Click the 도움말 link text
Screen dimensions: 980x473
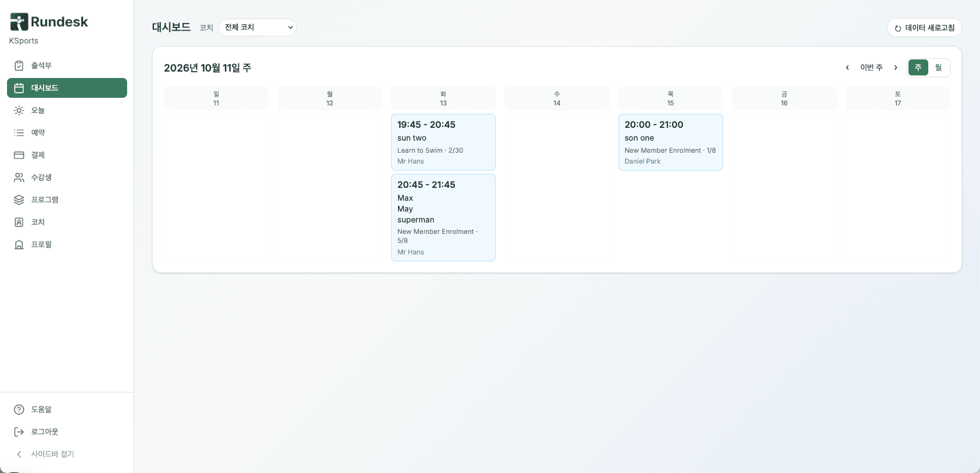click(42, 410)
